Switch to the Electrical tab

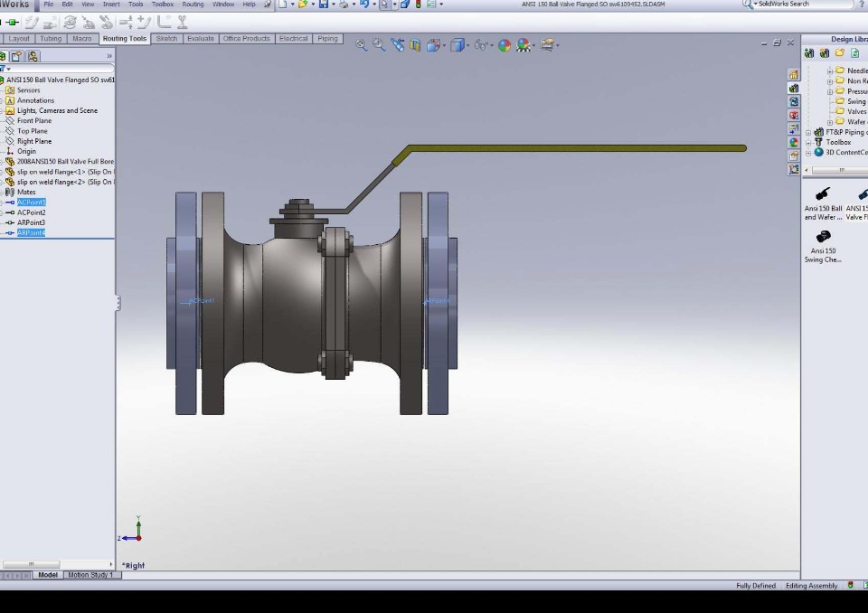pos(293,39)
